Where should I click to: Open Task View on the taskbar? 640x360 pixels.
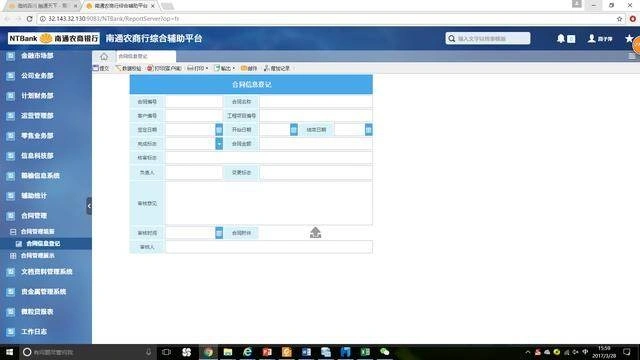tap(166, 352)
